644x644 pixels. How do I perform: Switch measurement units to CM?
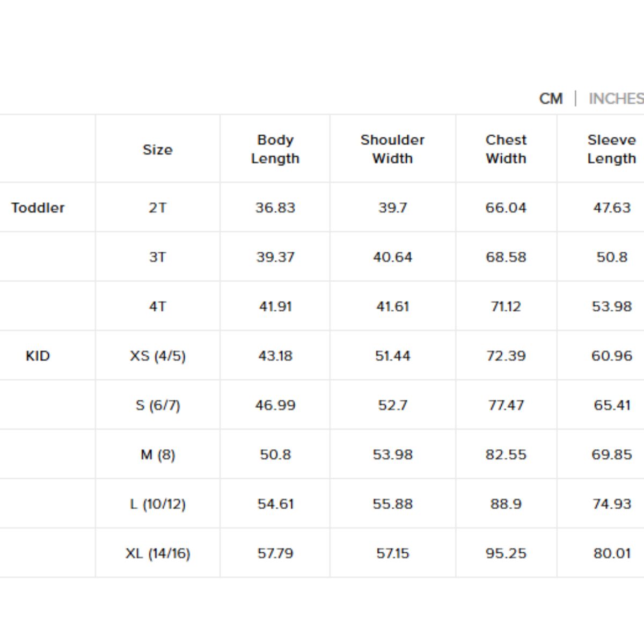point(551,99)
